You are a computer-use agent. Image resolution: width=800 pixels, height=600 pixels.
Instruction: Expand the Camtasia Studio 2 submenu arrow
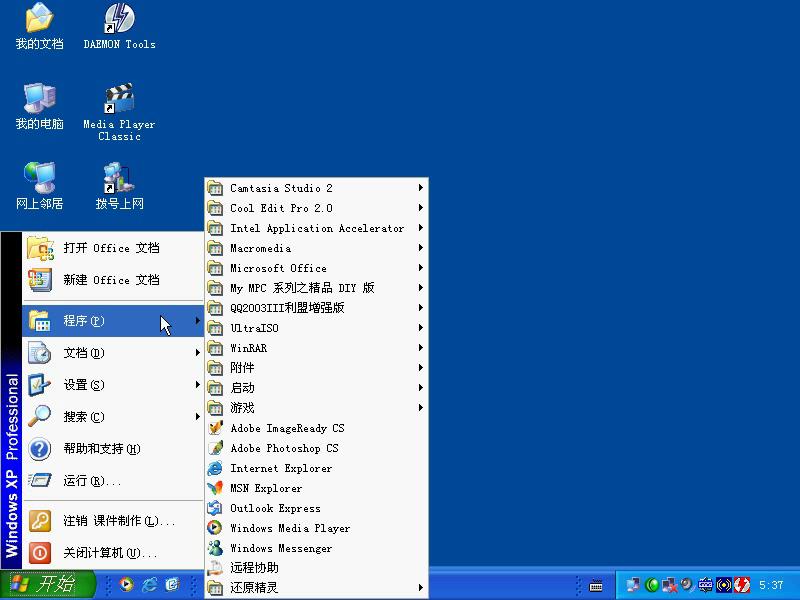point(420,188)
